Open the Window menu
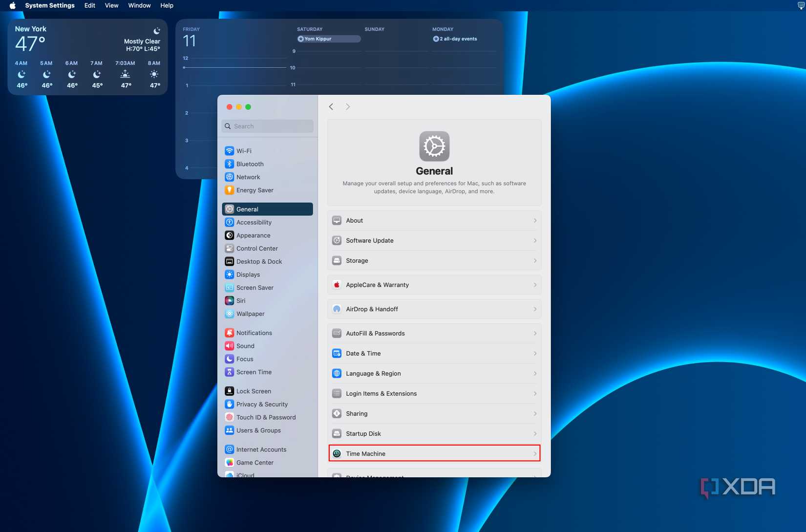Image resolution: width=806 pixels, height=532 pixels. [139, 5]
